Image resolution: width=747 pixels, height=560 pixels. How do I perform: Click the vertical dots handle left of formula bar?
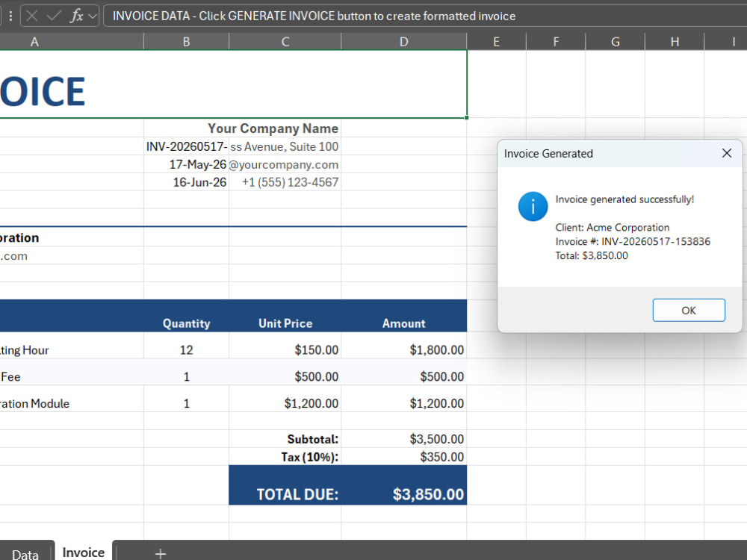[10, 16]
